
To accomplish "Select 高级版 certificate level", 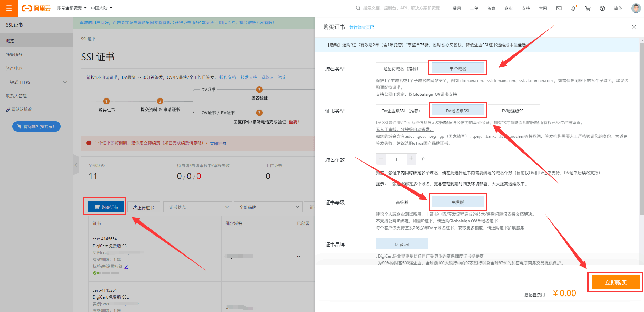I will [402, 202].
